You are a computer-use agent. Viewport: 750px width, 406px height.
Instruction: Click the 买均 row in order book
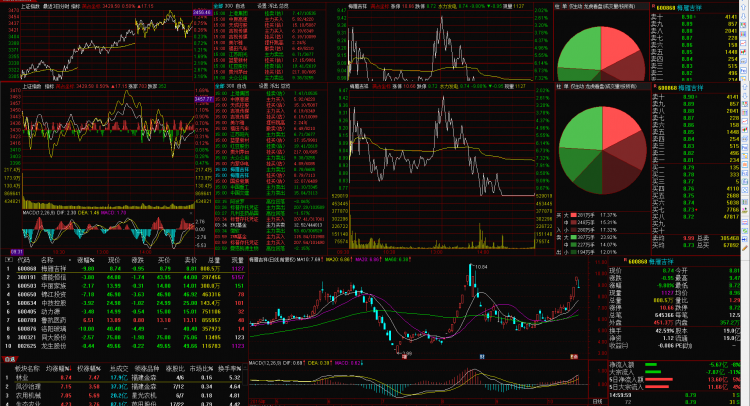coord(695,245)
